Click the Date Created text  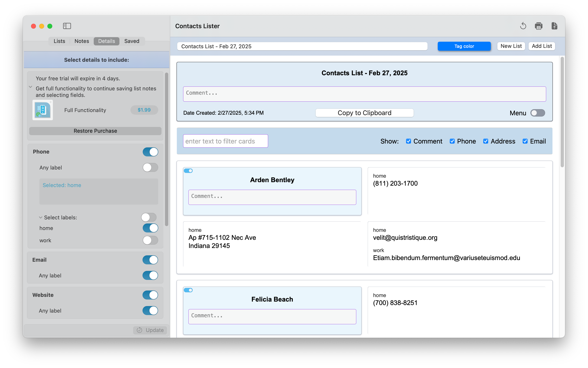[223, 113]
